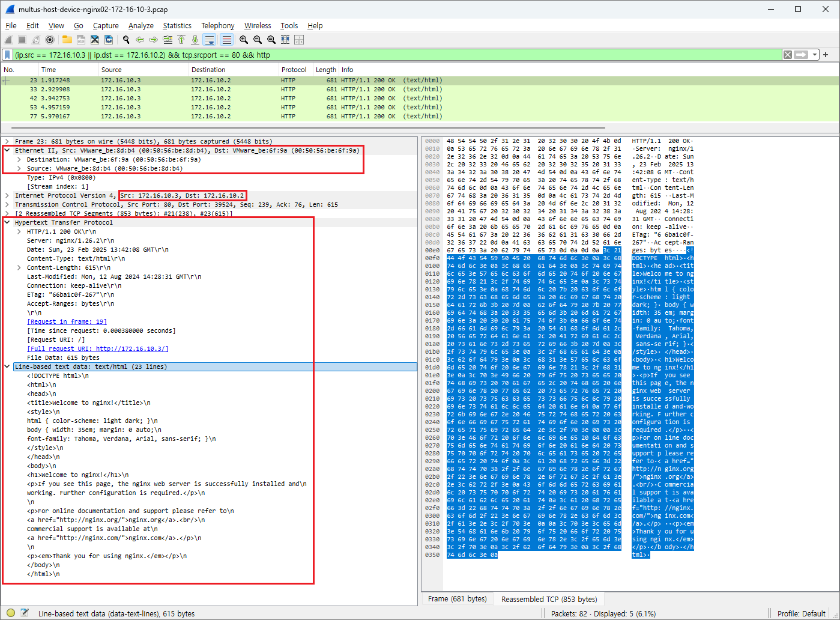Restart the current capture
This screenshot has height=620, width=840.
click(x=36, y=40)
